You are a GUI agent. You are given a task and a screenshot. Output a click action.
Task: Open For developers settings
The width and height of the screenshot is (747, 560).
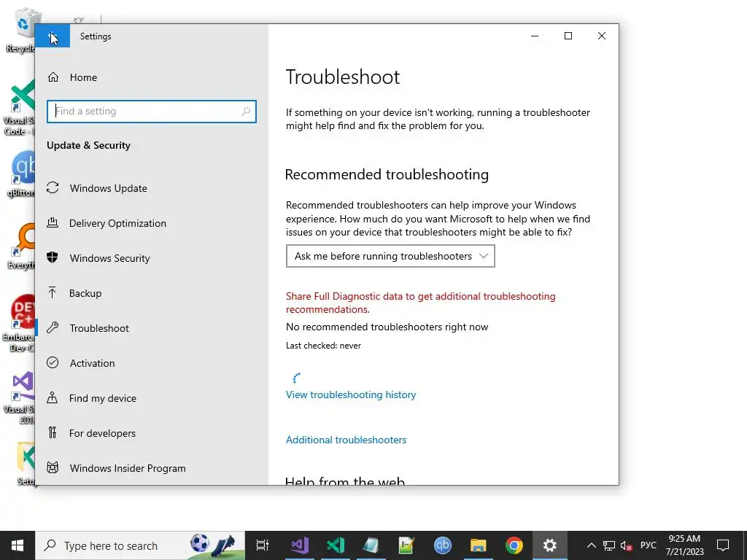coord(102,433)
